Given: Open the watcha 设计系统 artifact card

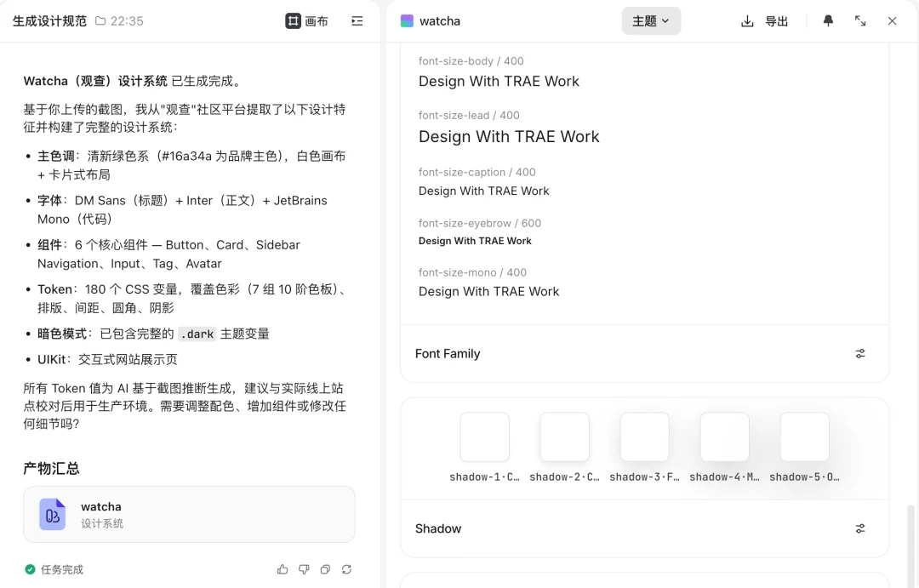Looking at the screenshot, I should [189, 514].
